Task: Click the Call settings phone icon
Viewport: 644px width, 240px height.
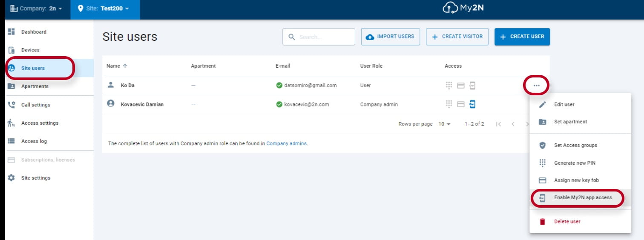Action: [12, 105]
